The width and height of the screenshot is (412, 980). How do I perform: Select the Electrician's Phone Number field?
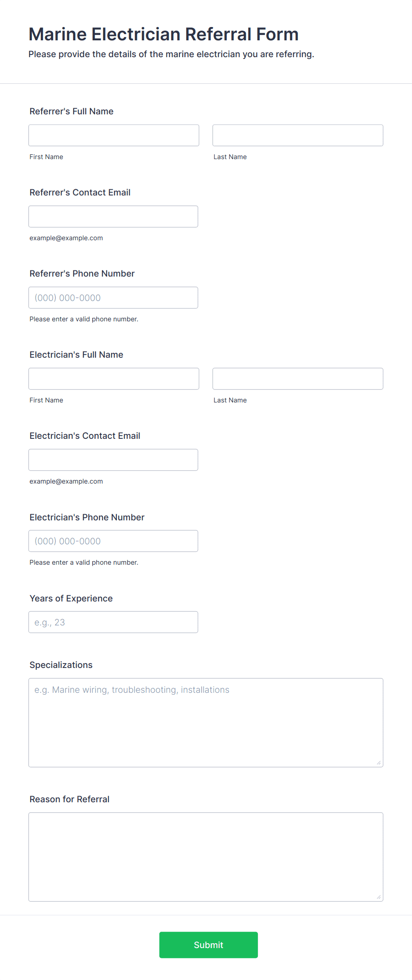coord(113,541)
